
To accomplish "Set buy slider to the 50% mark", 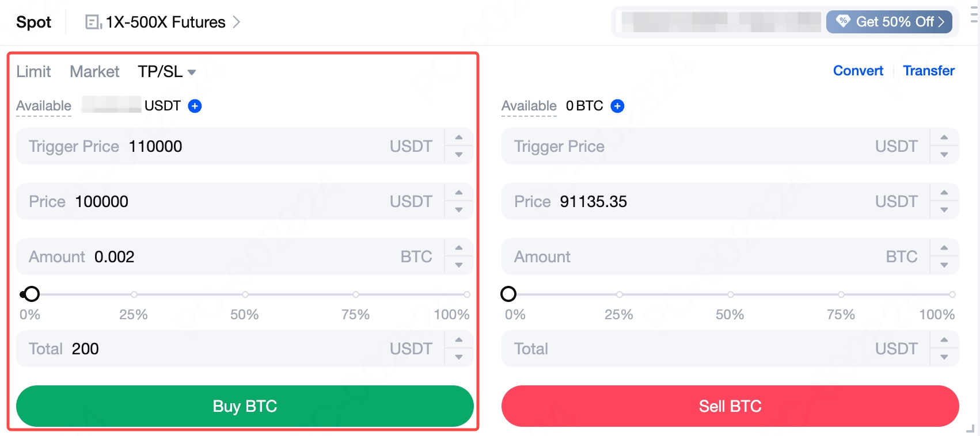I will click(x=245, y=295).
